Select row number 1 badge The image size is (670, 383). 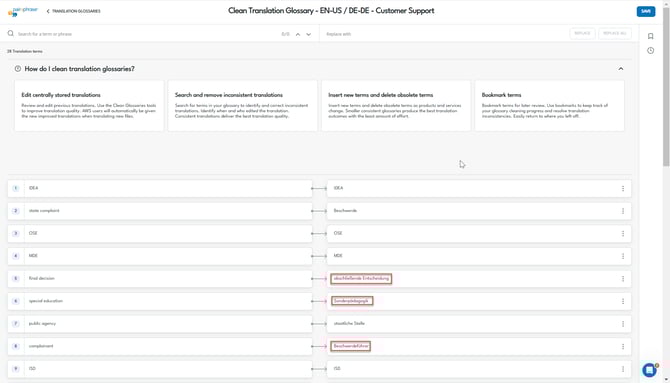(16, 188)
